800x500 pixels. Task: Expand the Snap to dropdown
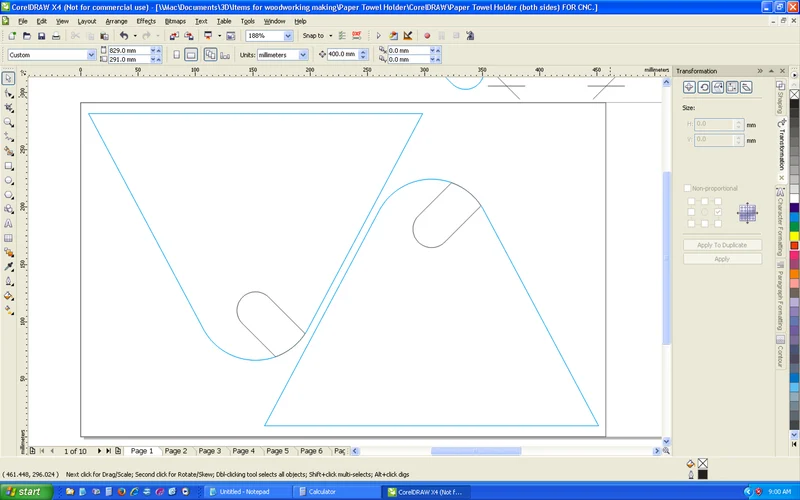pos(331,36)
